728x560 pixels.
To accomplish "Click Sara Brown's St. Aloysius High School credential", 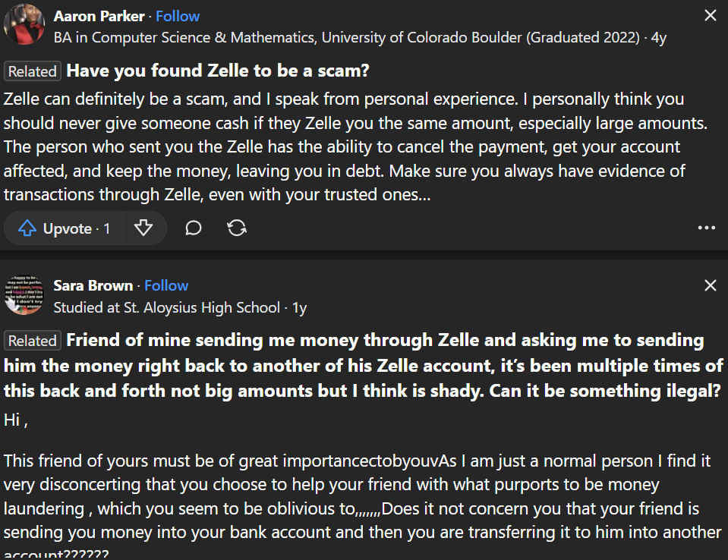I will 167,307.
